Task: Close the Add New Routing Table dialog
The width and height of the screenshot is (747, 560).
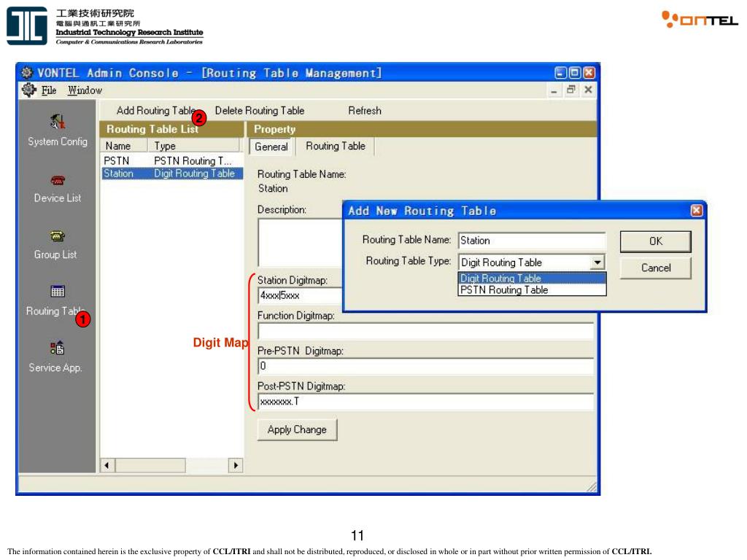Action: click(696, 211)
